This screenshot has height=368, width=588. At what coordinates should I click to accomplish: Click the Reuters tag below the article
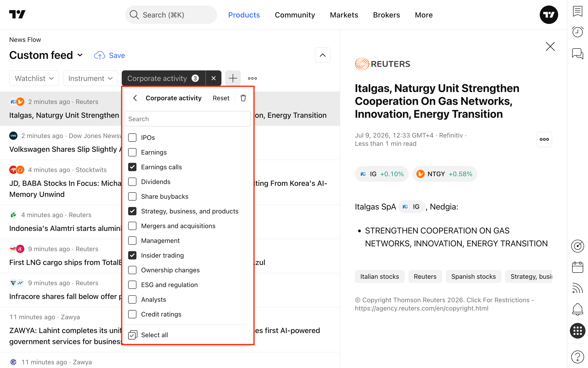(425, 276)
